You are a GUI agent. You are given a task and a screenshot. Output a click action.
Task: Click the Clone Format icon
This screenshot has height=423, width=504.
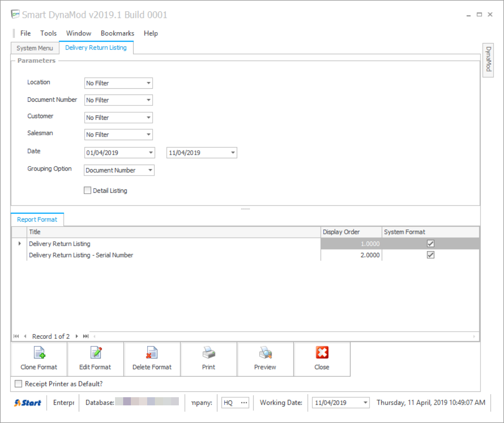coord(39,352)
